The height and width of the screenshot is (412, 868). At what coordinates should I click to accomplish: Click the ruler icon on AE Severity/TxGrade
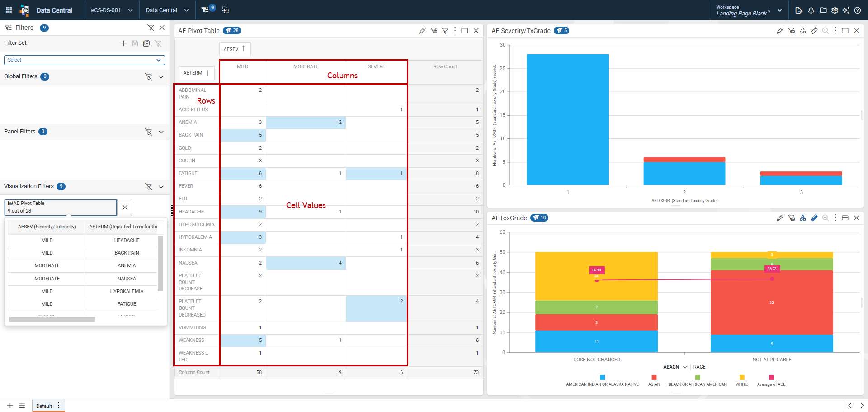pos(814,31)
